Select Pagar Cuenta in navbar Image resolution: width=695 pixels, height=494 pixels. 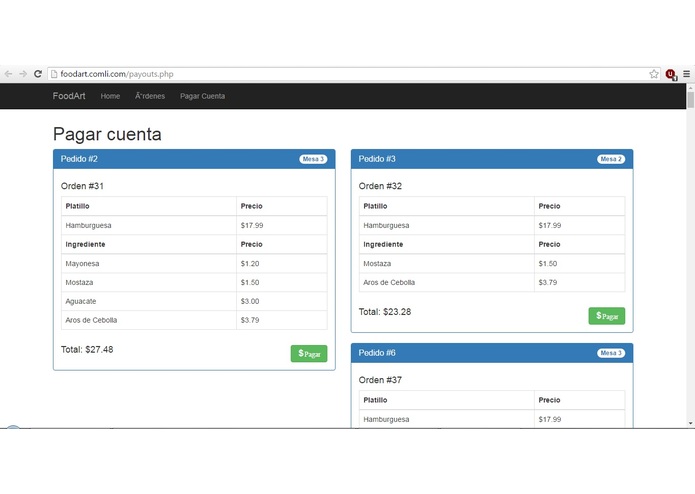203,96
